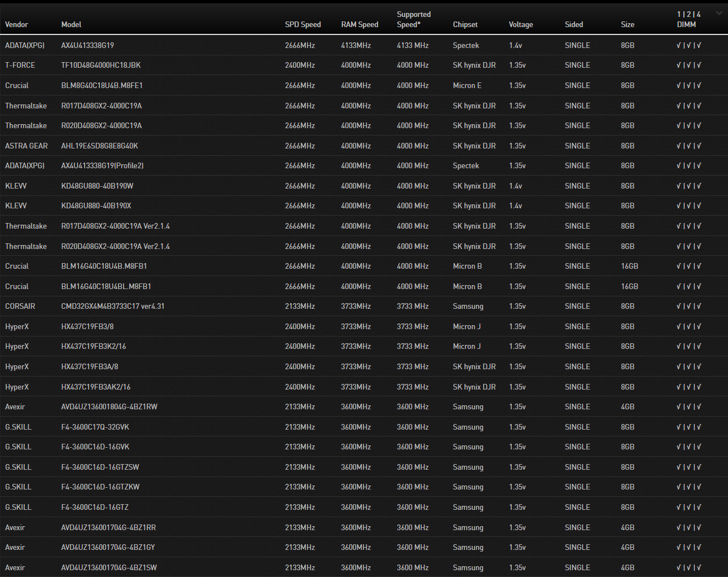This screenshot has height=577, width=728.
Task: Click the Voltage column header
Action: click(x=521, y=24)
